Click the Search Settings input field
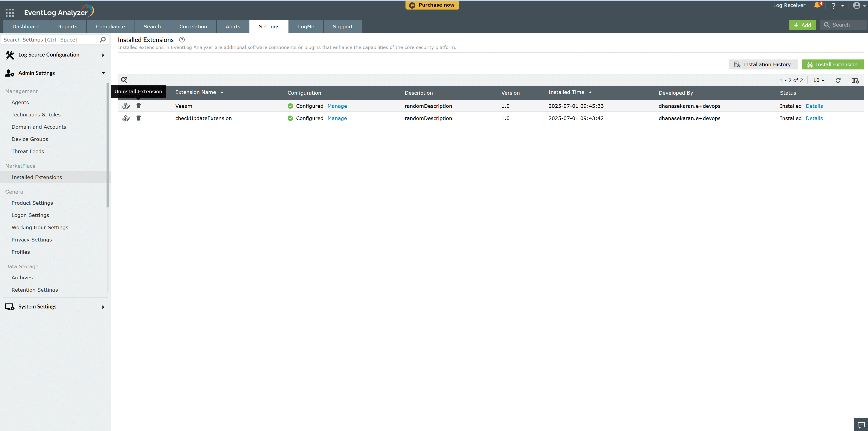The width and height of the screenshot is (868, 431). coord(50,40)
